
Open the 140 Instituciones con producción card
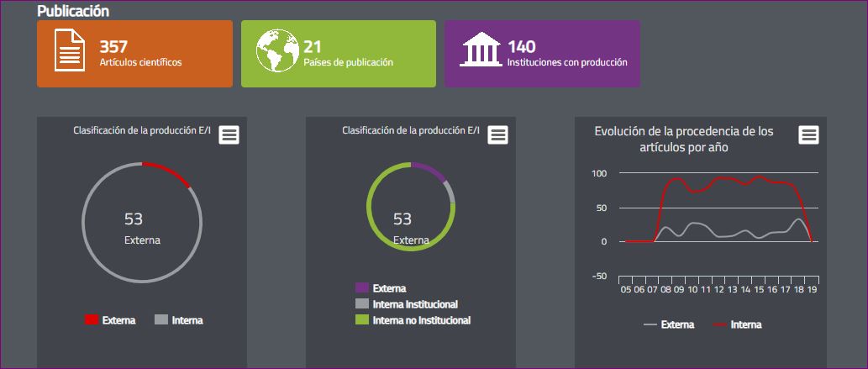tap(543, 54)
